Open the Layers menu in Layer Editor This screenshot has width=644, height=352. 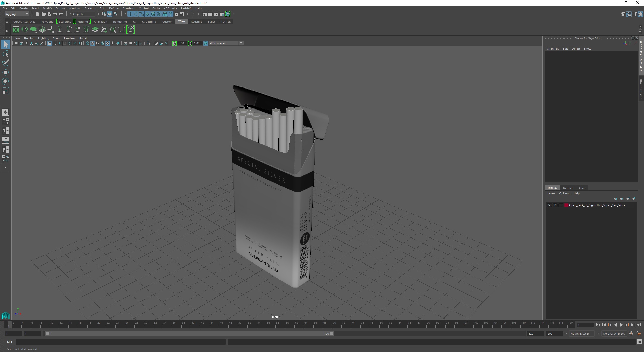coord(551,193)
